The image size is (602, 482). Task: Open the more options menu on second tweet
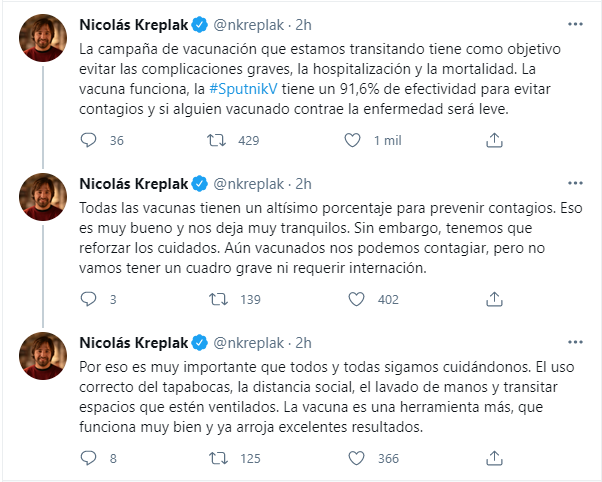pyautogui.click(x=575, y=183)
